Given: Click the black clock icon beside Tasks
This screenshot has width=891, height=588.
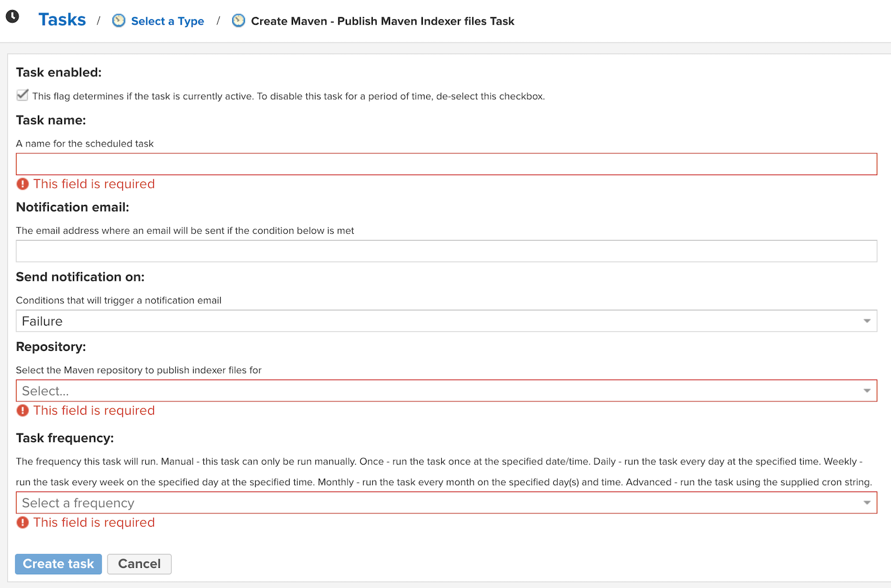Looking at the screenshot, I should [x=13, y=17].
